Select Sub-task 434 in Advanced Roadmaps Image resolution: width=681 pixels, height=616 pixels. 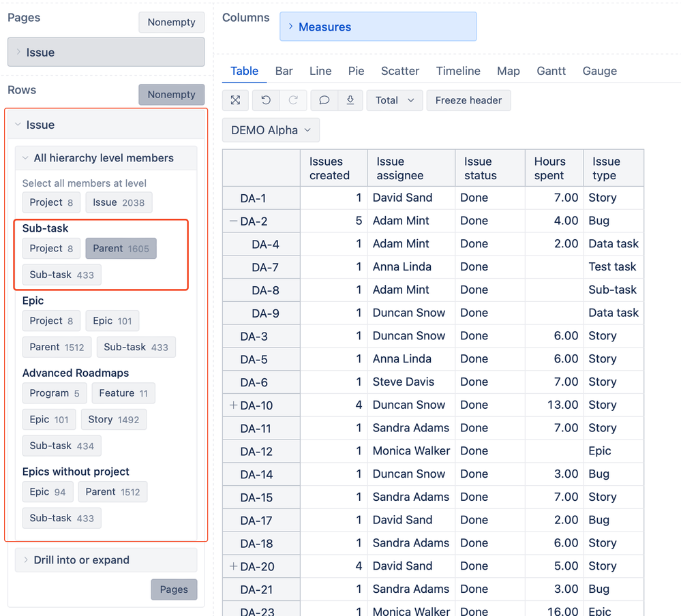click(x=61, y=446)
